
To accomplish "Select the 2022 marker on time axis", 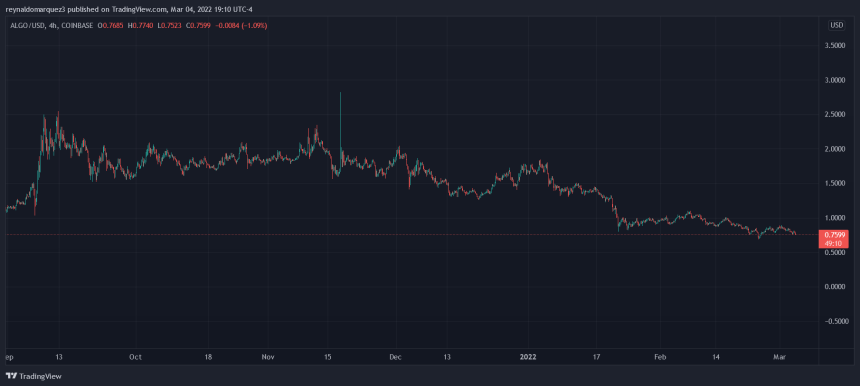I will pos(528,357).
